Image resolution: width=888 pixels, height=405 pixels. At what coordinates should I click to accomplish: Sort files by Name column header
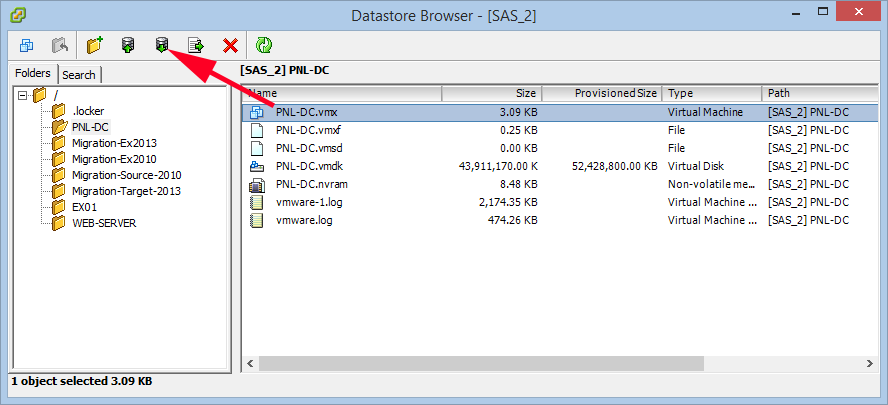pyautogui.click(x=341, y=93)
